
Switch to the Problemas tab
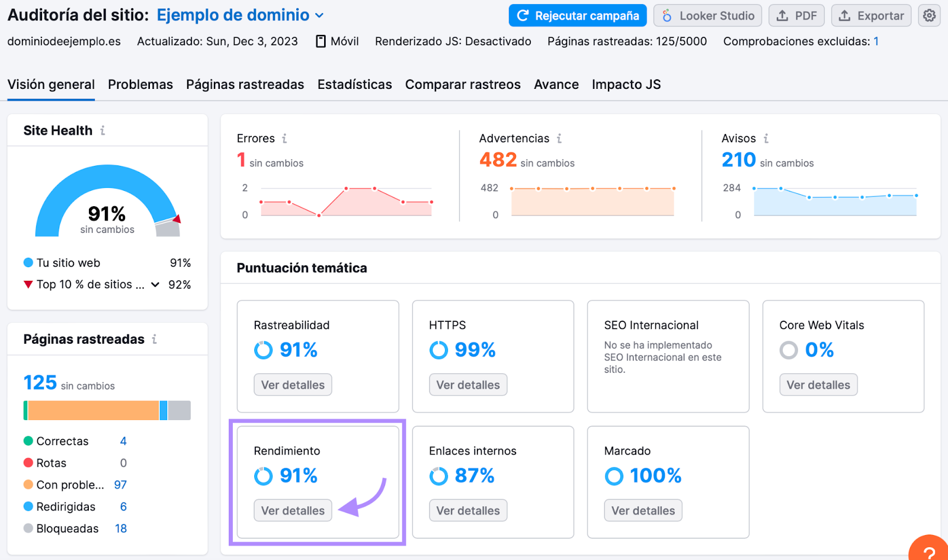[x=140, y=85]
